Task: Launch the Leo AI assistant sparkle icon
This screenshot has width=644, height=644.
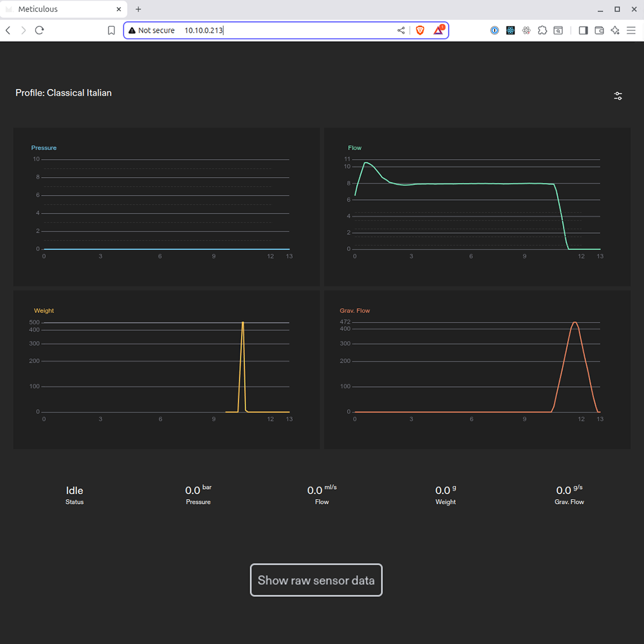Action: point(615,30)
